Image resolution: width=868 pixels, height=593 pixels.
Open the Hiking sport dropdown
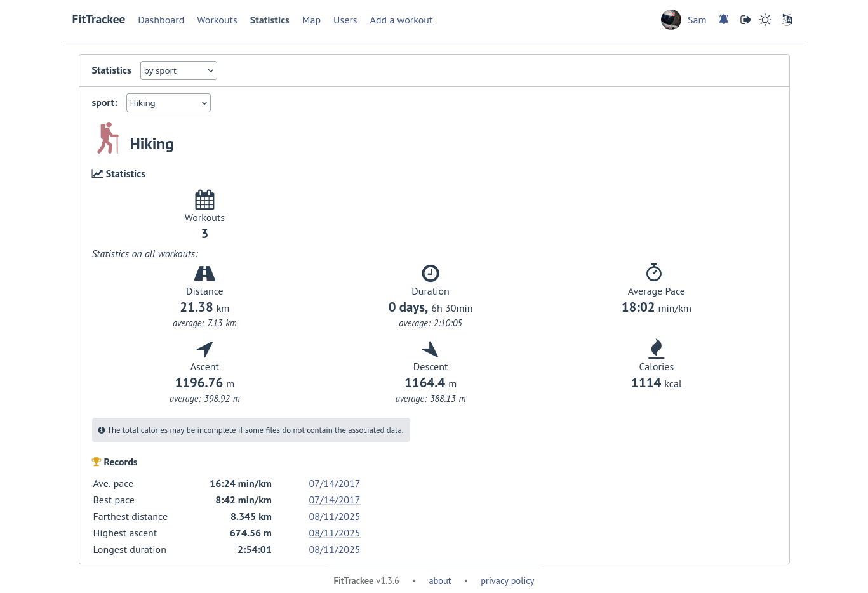168,103
